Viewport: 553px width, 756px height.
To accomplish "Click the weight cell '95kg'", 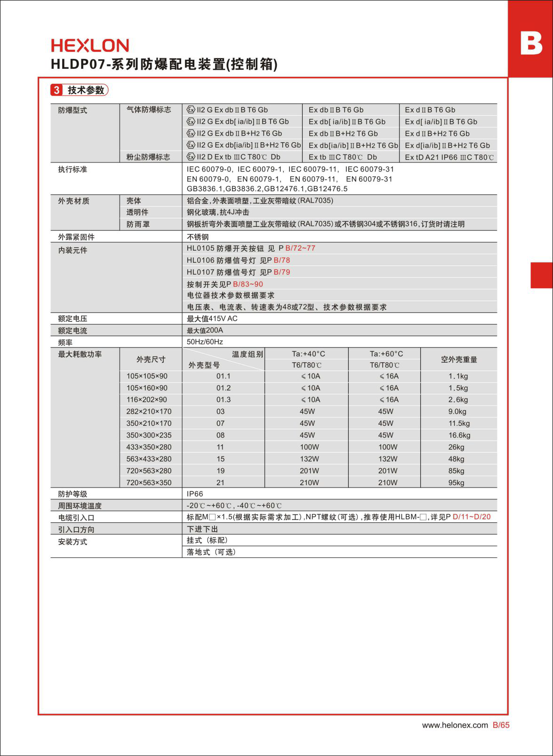I will [456, 483].
